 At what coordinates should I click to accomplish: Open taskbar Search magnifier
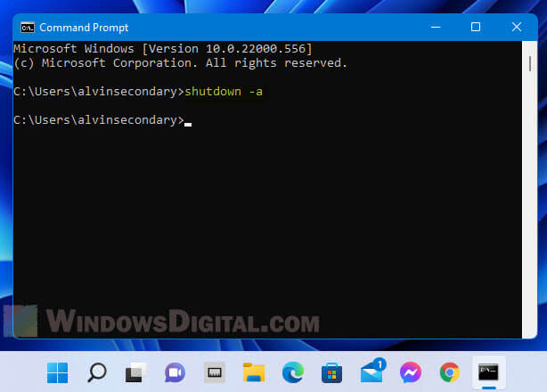coord(96,372)
